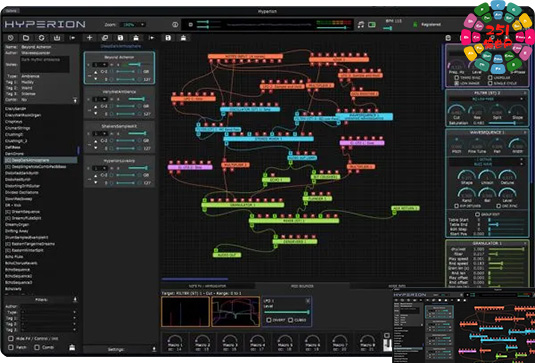This screenshot has height=363, width=535.
Task: Click the info icon beside the zoom control
Action: pos(175,25)
